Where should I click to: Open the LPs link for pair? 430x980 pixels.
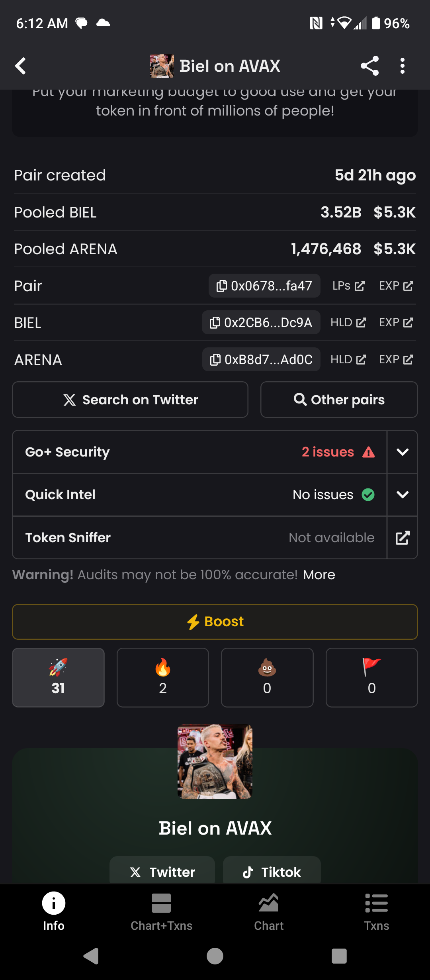pyautogui.click(x=348, y=286)
